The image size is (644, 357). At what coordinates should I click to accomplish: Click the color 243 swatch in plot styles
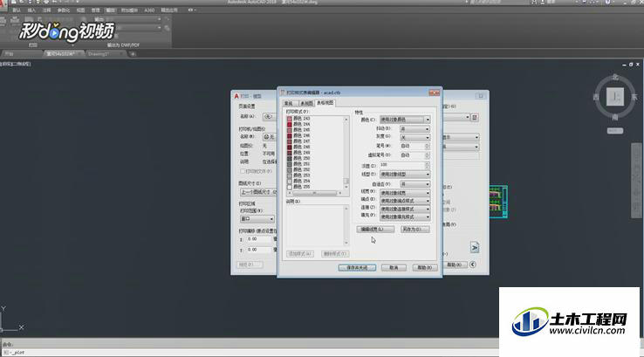[290, 119]
